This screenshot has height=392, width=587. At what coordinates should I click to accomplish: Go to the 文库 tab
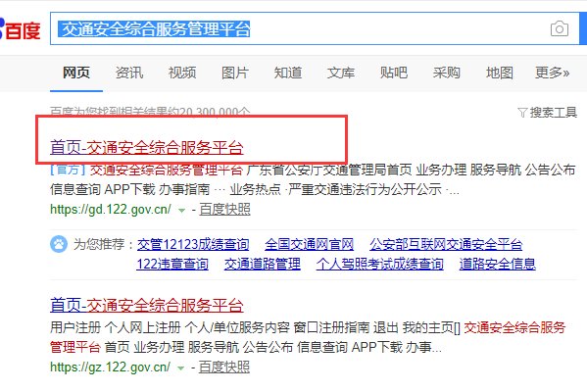[341, 73]
